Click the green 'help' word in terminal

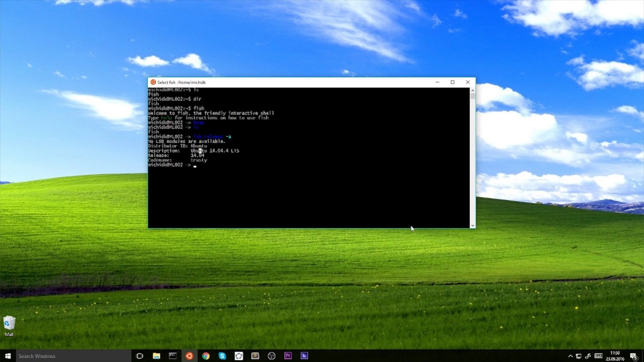click(166, 118)
